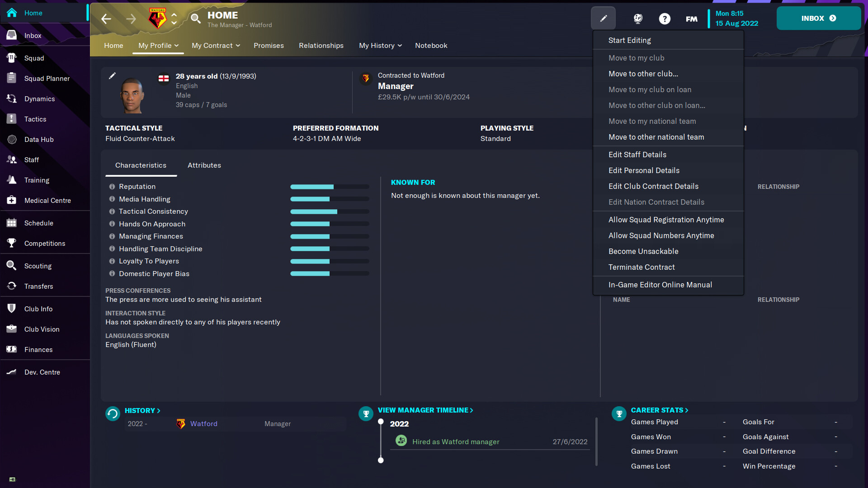Click the search magnifier icon
This screenshot has width=868, height=488.
196,18
